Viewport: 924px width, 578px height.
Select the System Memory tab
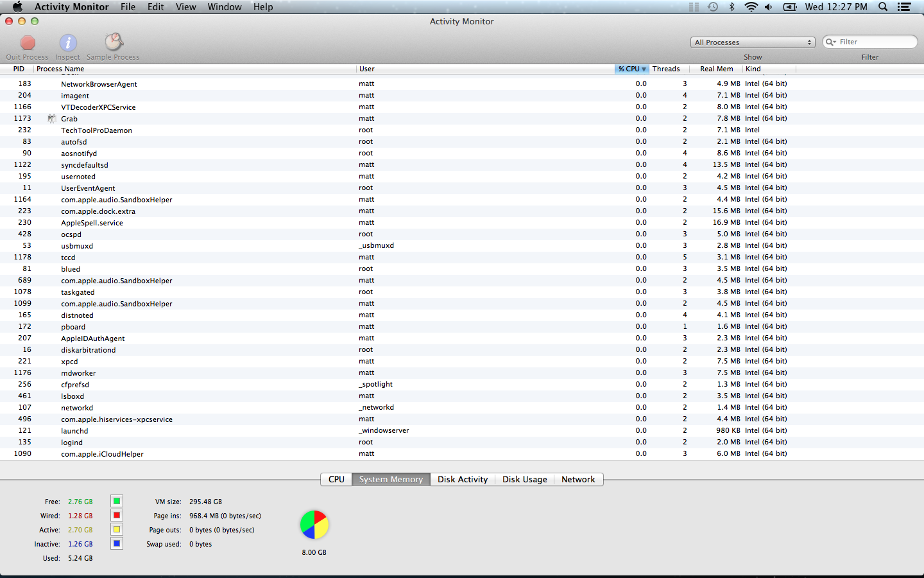[391, 479]
